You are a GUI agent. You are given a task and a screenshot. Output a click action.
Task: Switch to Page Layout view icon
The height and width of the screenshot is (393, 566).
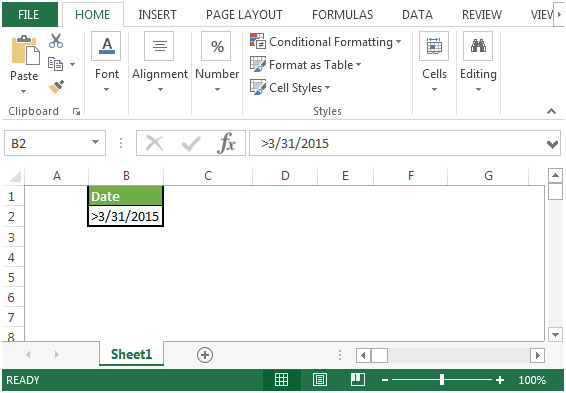point(320,380)
